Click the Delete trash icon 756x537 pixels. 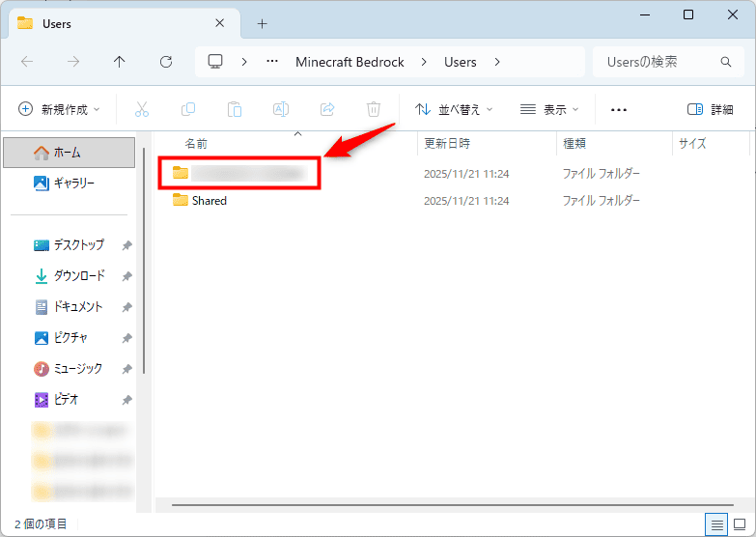point(374,109)
